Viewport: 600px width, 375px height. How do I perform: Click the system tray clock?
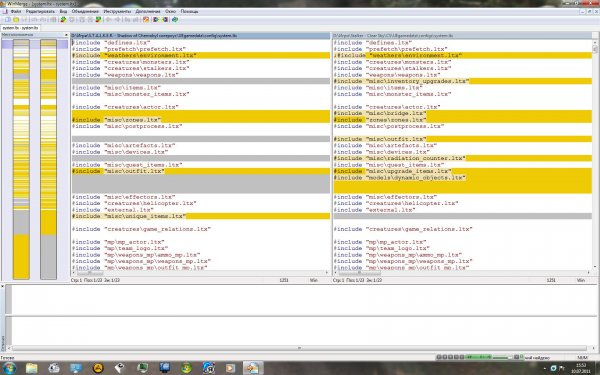581,368
